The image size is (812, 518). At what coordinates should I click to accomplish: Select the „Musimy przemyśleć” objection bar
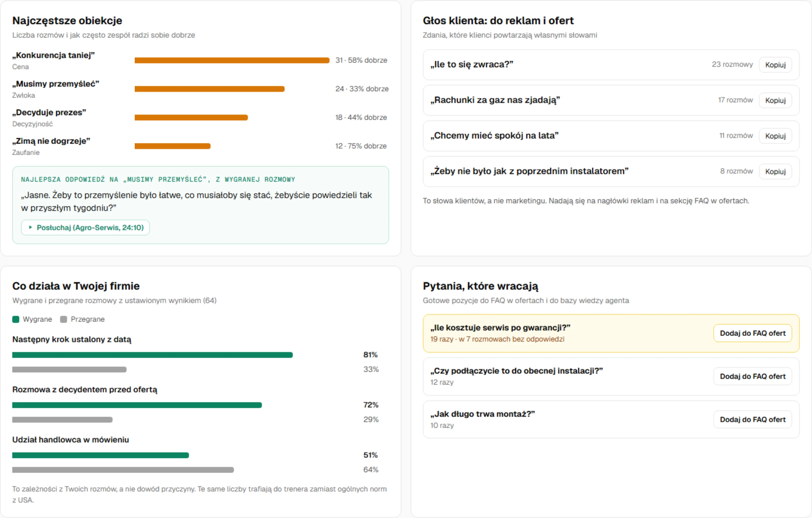point(209,89)
